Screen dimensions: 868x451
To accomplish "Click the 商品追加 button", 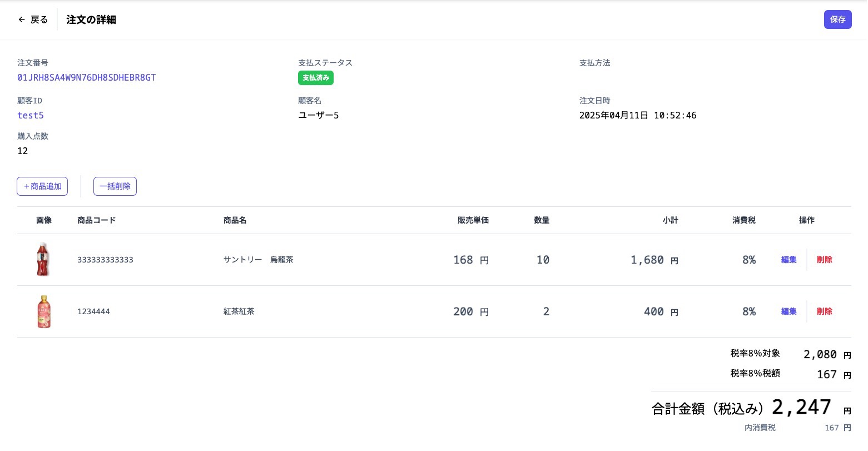I will [x=42, y=186].
